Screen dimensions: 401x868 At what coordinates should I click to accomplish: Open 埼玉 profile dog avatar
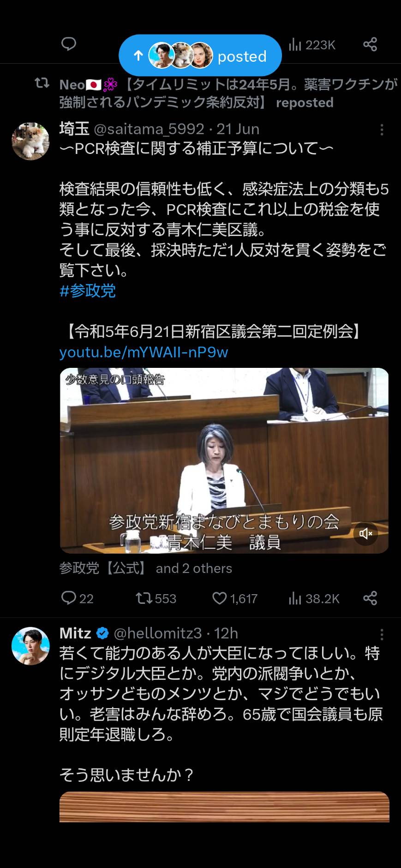coord(30,141)
